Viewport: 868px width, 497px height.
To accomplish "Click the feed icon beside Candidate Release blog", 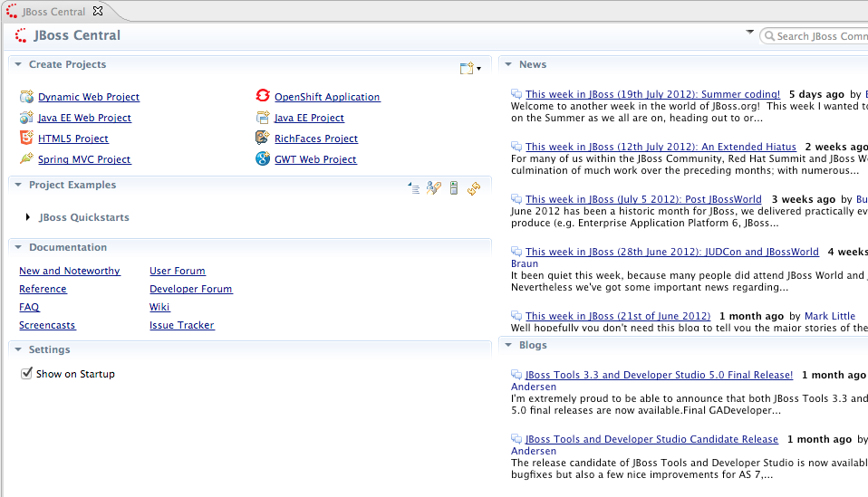I will pyautogui.click(x=516, y=439).
